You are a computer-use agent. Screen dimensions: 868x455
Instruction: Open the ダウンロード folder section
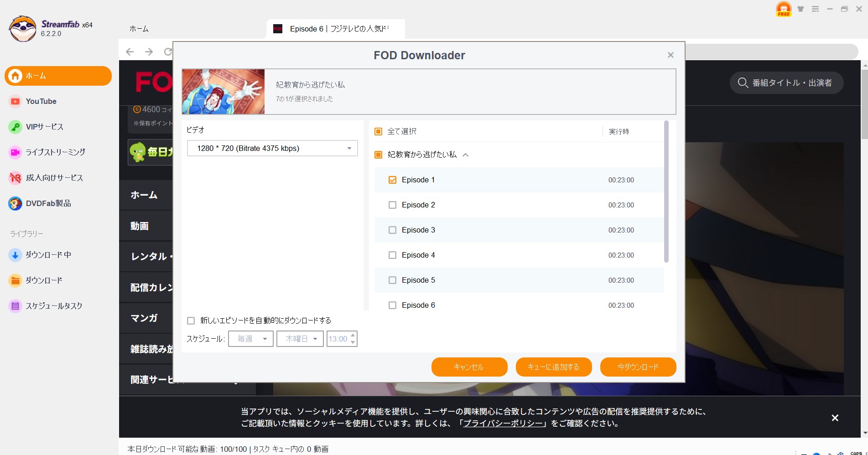tap(35, 280)
